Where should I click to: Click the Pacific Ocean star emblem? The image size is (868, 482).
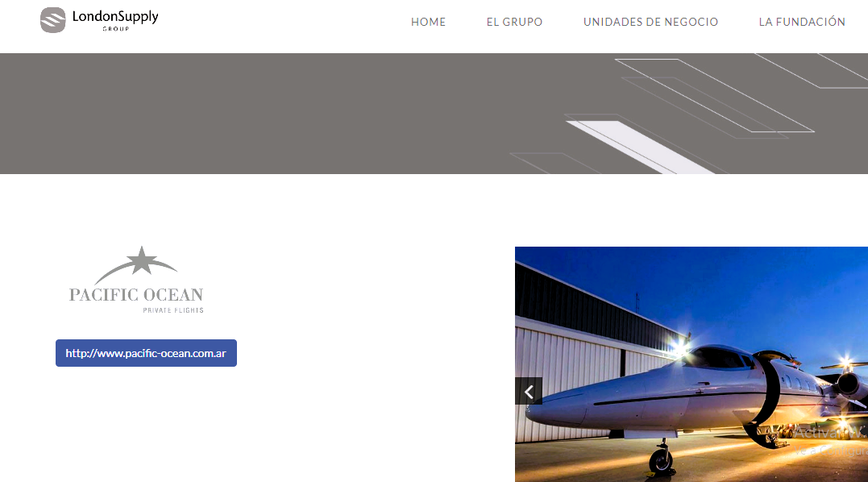(x=137, y=265)
